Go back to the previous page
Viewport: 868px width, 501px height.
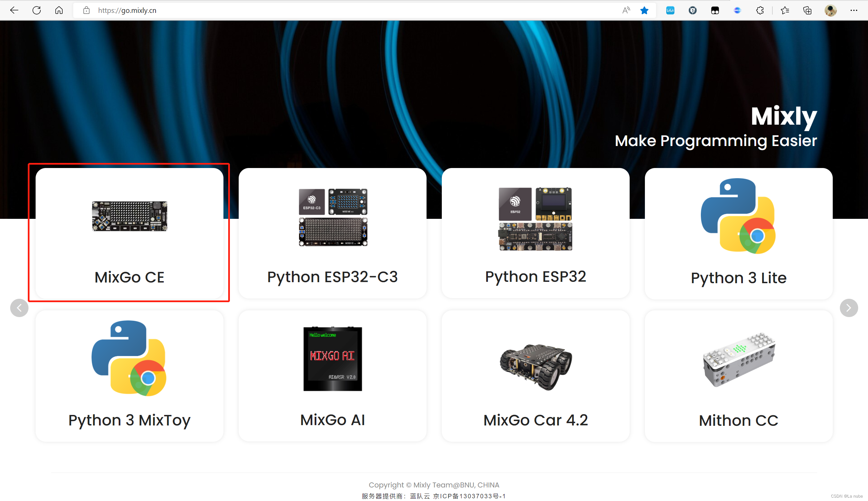click(14, 10)
